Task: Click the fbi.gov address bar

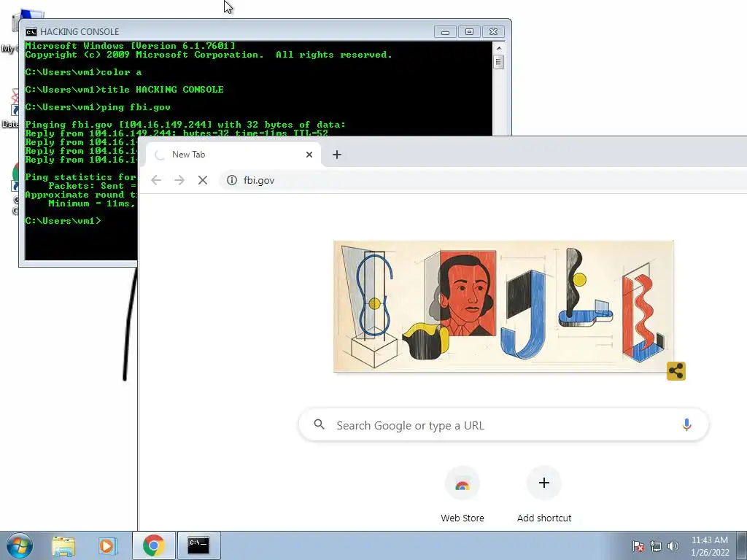Action: click(481, 180)
